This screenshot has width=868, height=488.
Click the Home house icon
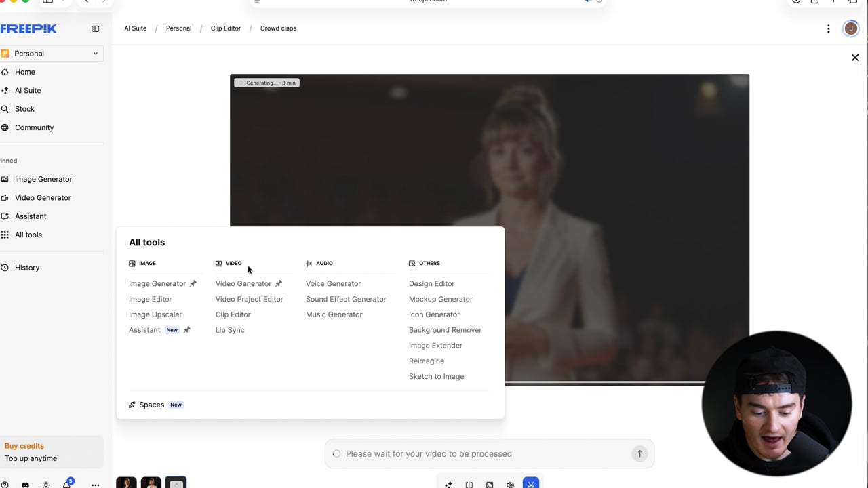(5, 72)
